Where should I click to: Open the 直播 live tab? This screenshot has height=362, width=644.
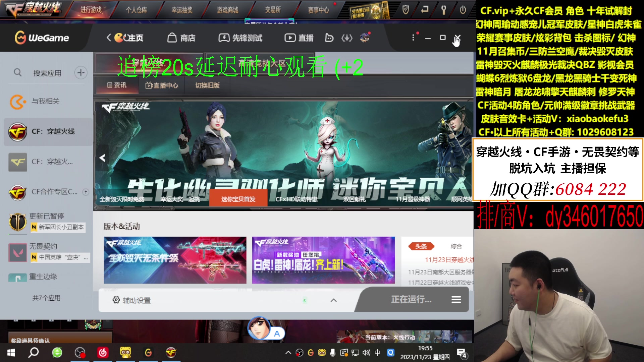(x=299, y=38)
